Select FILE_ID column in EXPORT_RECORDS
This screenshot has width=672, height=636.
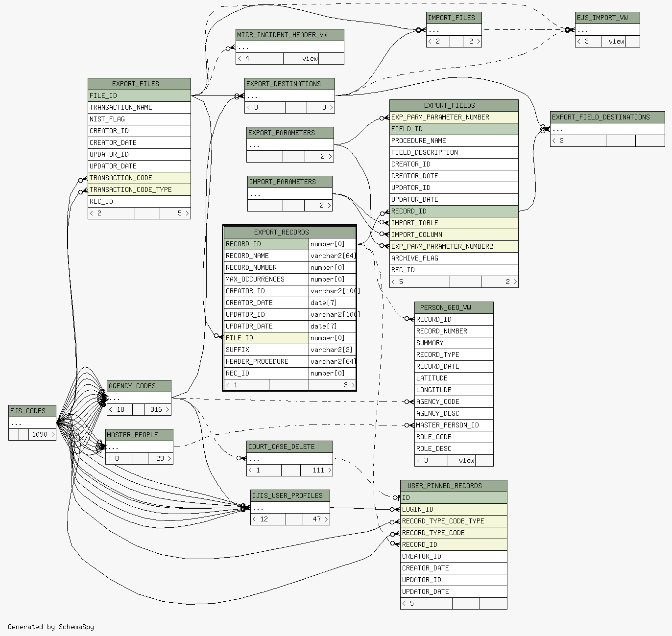(266, 338)
